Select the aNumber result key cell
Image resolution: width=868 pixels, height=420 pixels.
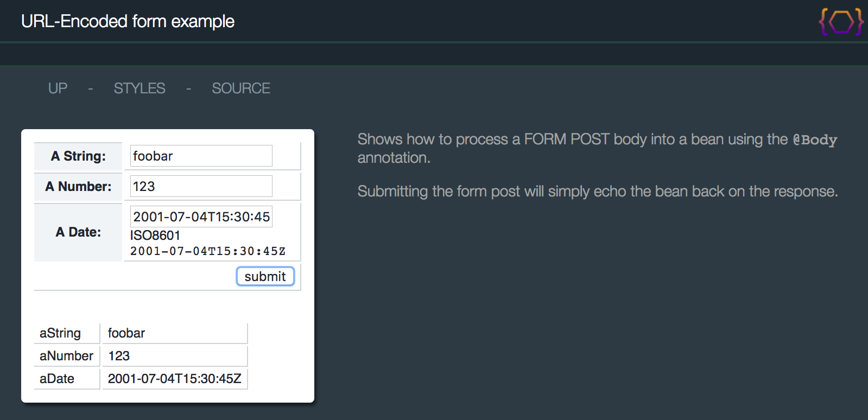click(x=67, y=356)
